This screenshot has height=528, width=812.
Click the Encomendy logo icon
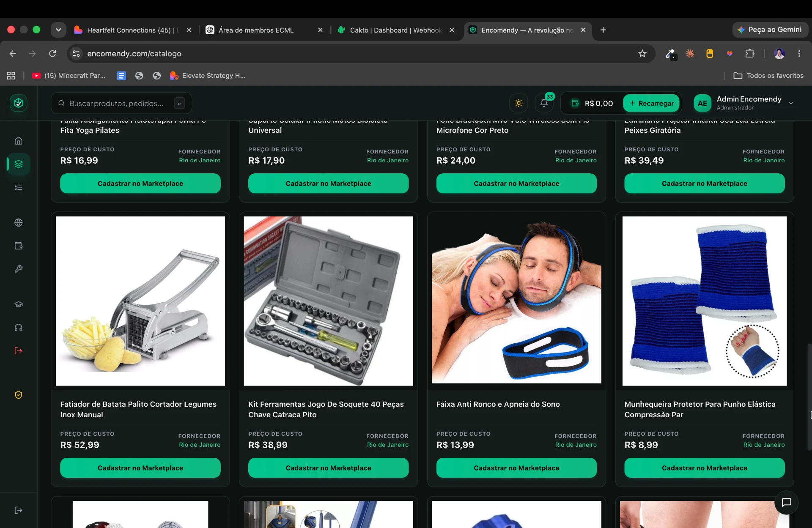click(19, 103)
